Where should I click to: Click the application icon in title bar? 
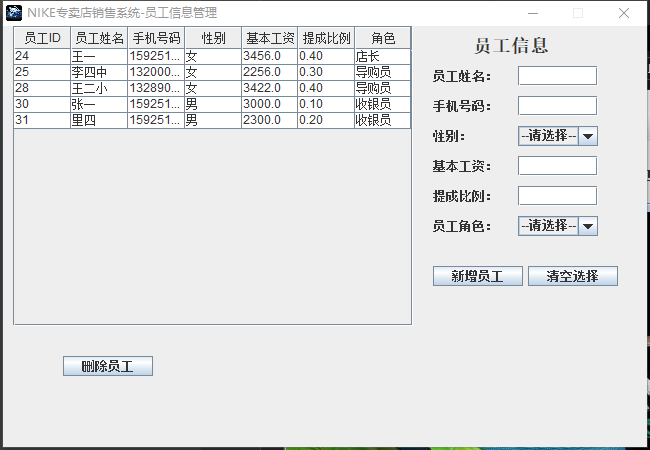pyautogui.click(x=14, y=13)
